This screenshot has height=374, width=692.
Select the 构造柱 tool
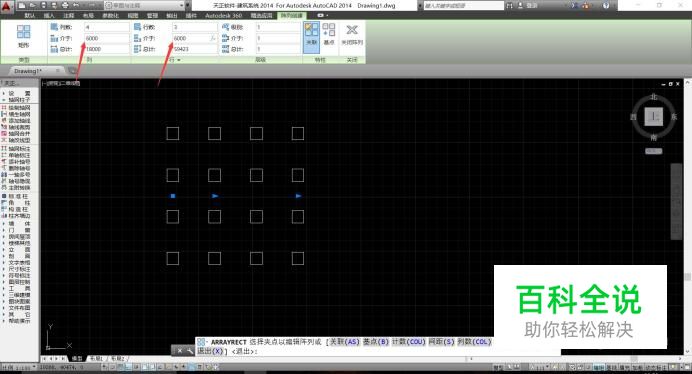coord(16,209)
